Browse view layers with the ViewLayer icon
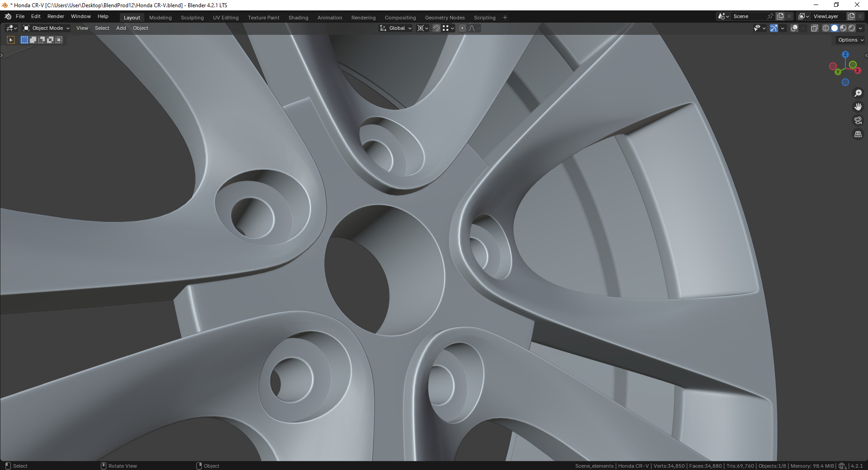The image size is (868, 470). click(x=804, y=16)
